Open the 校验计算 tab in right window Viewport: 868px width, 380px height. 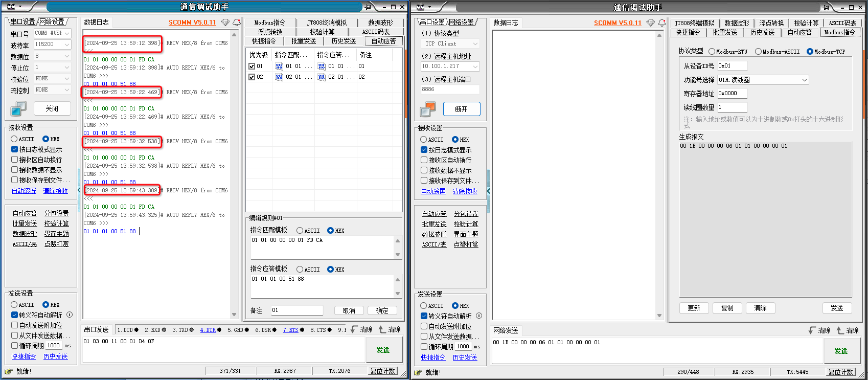pyautogui.click(x=806, y=23)
